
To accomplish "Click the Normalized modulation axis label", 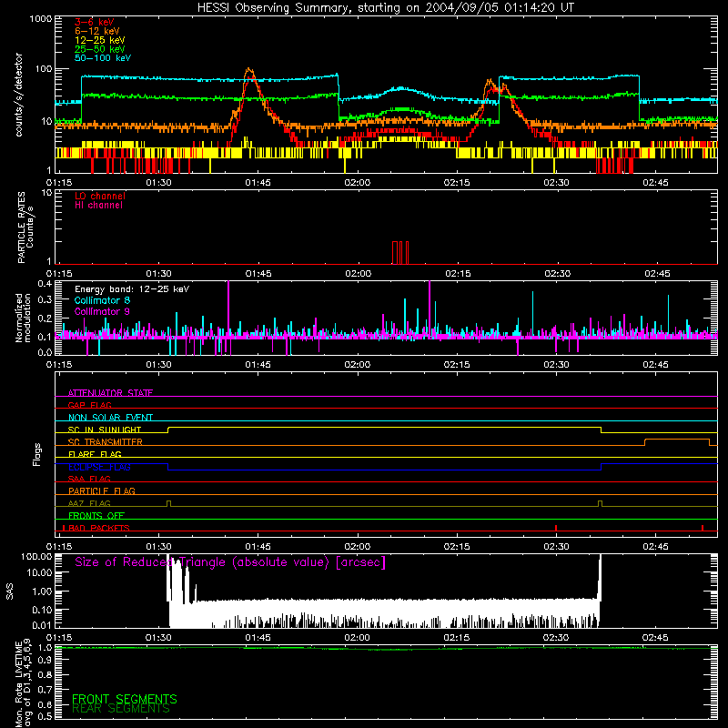I will 23,318.
